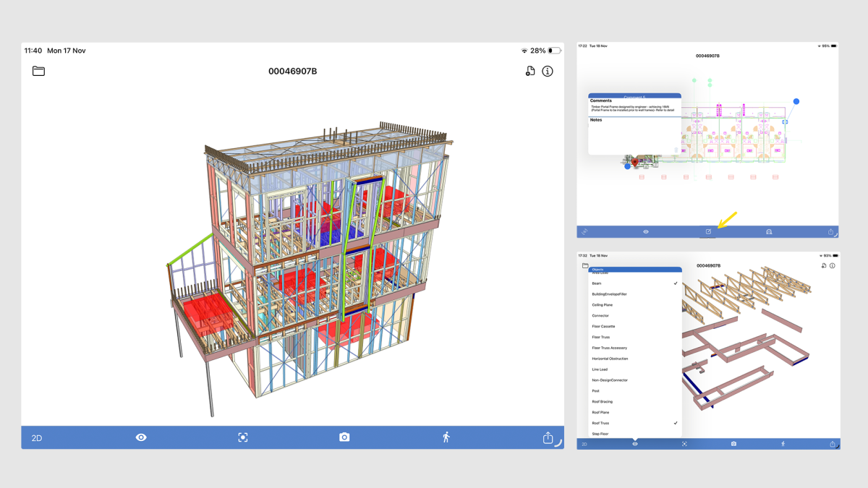Select Floor Truss in Objects list

pyautogui.click(x=635, y=337)
